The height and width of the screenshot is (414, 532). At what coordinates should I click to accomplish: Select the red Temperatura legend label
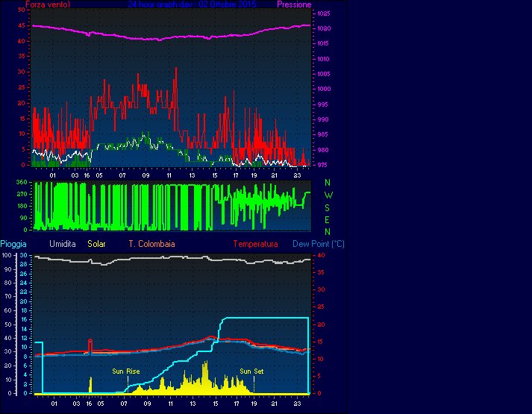click(x=255, y=244)
